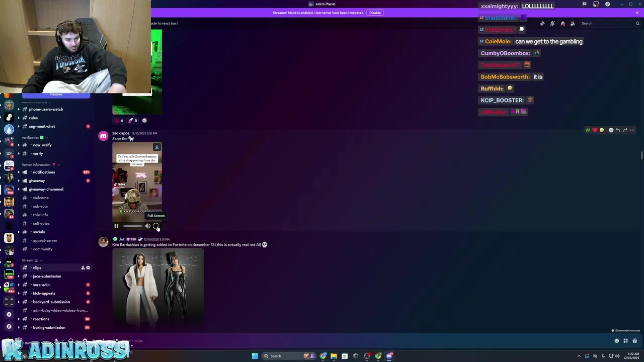Open the community channel
Viewport: 644px width, 362px height.
point(42,249)
